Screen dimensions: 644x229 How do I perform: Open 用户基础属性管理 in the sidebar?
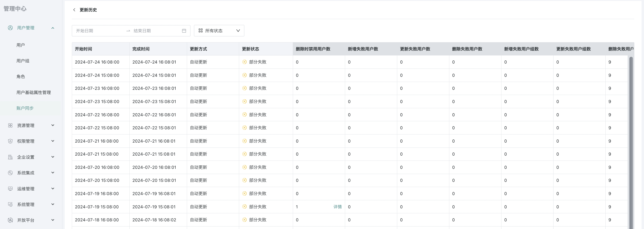tap(33, 92)
